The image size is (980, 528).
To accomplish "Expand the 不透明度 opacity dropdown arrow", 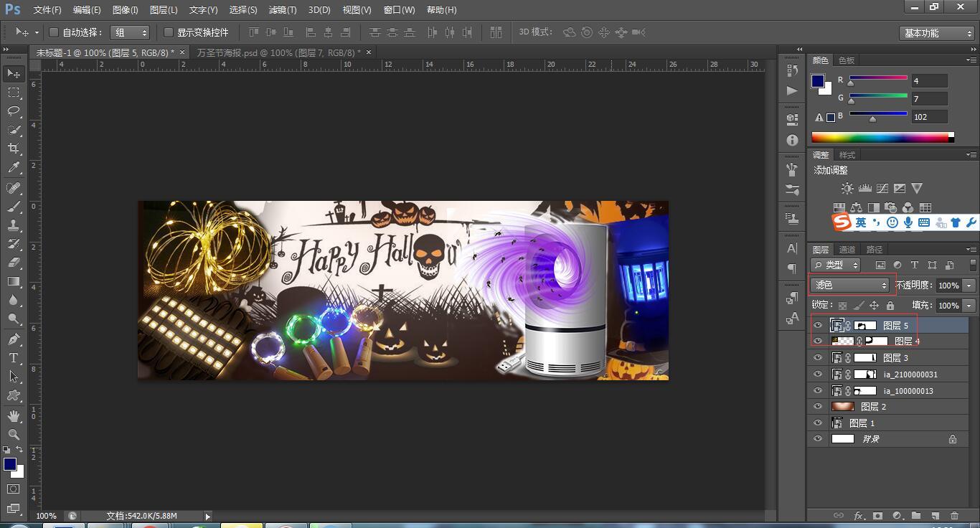I will pyautogui.click(x=969, y=286).
